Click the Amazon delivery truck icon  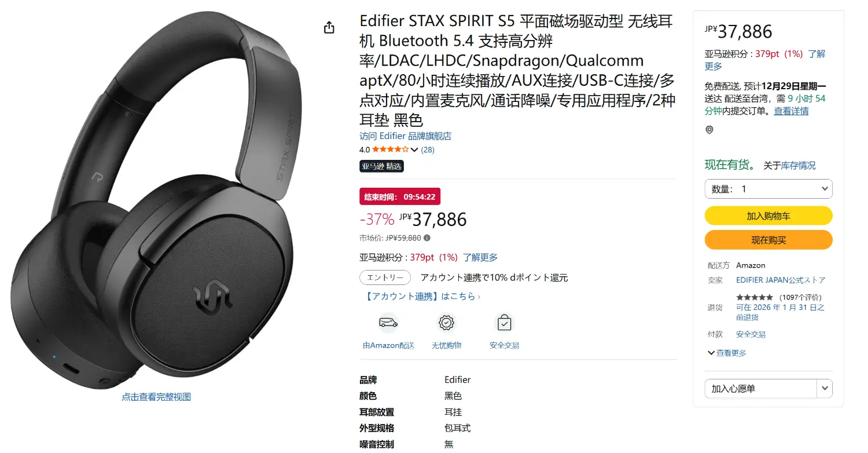pos(388,322)
